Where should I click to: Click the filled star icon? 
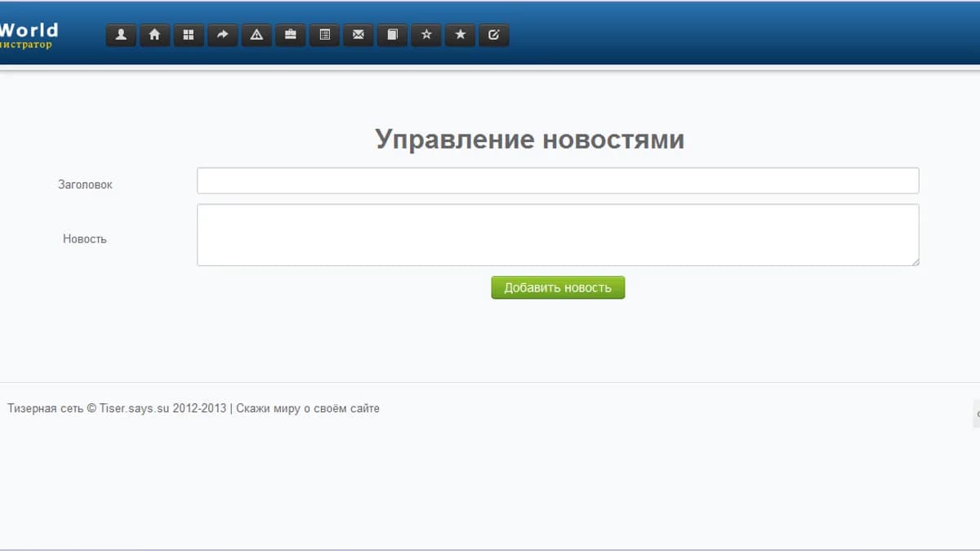(x=461, y=35)
